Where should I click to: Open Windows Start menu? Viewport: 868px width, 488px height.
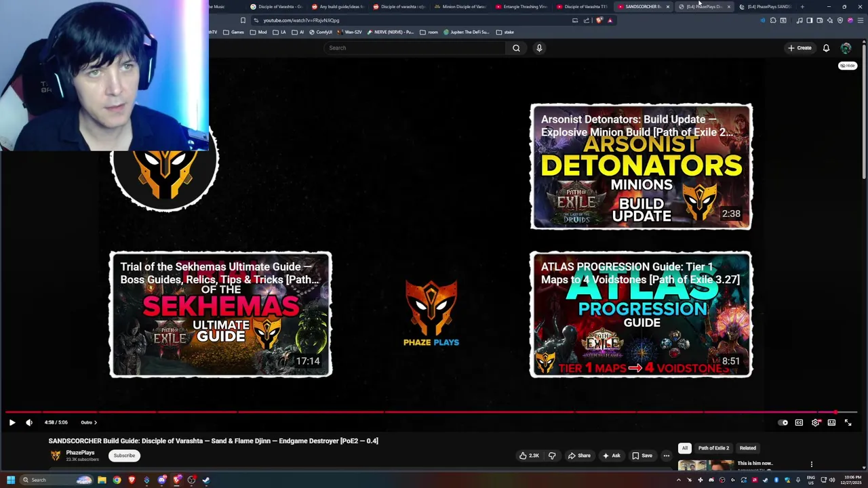point(10,480)
